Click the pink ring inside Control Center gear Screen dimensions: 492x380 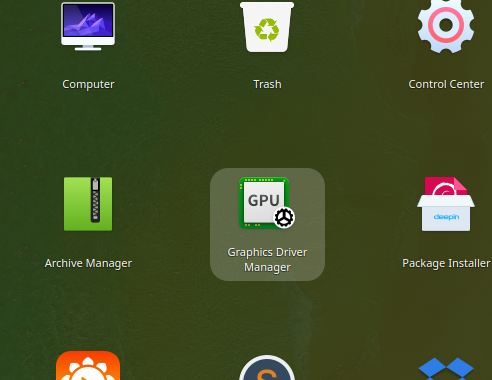pyautogui.click(x=446, y=25)
